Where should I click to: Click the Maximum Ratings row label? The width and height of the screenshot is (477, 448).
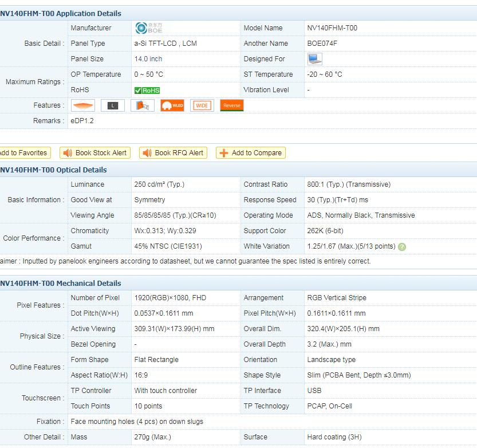coord(35,82)
